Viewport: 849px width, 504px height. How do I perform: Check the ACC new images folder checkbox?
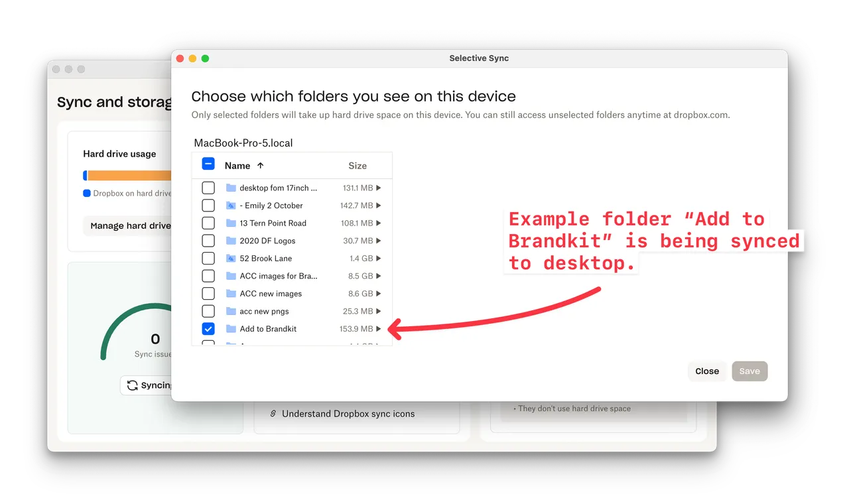coord(208,294)
